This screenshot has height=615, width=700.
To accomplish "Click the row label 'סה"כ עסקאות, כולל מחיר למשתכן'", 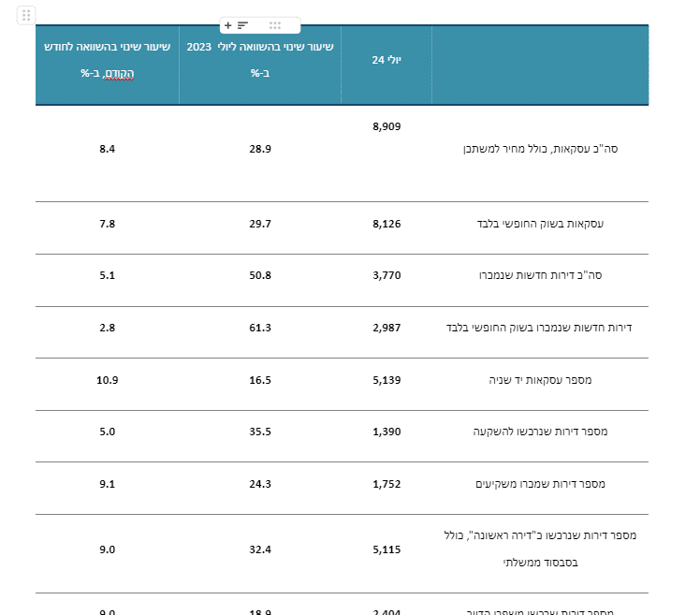I will coord(540,149).
